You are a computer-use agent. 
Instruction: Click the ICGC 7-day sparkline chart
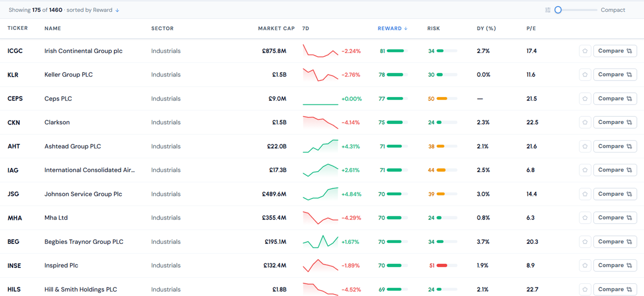[320, 51]
